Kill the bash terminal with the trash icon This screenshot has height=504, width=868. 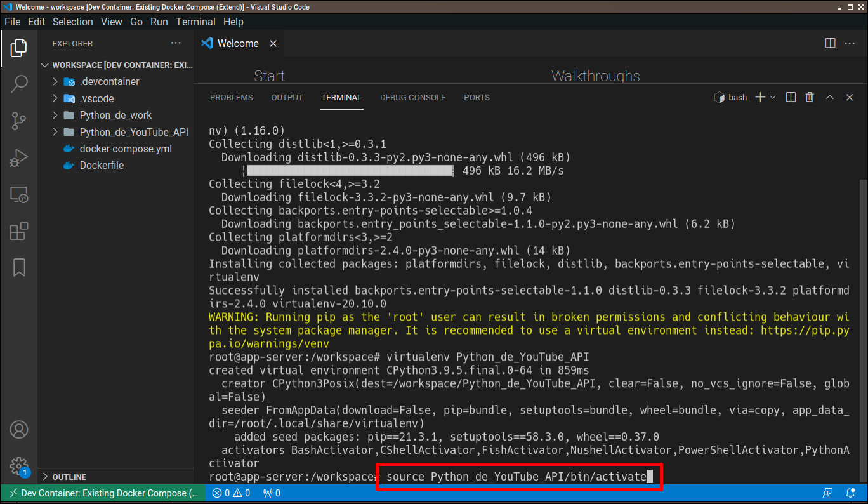tap(810, 97)
